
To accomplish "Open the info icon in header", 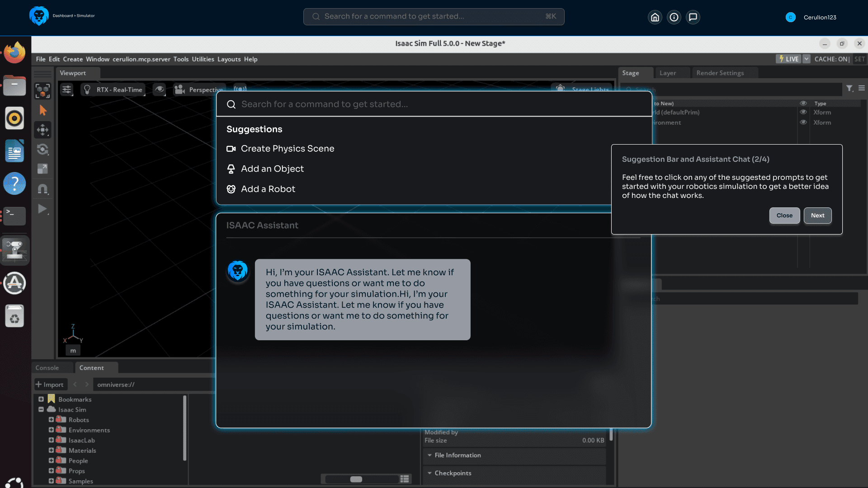I will [674, 17].
